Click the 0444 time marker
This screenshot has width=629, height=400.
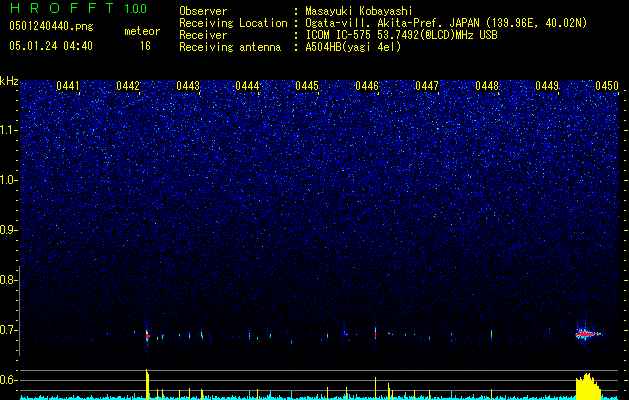coord(247,86)
